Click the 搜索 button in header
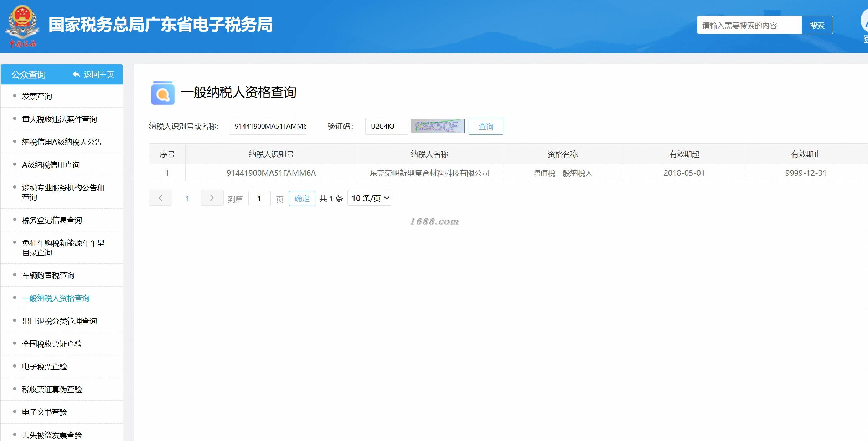The height and width of the screenshot is (441, 868). (817, 25)
